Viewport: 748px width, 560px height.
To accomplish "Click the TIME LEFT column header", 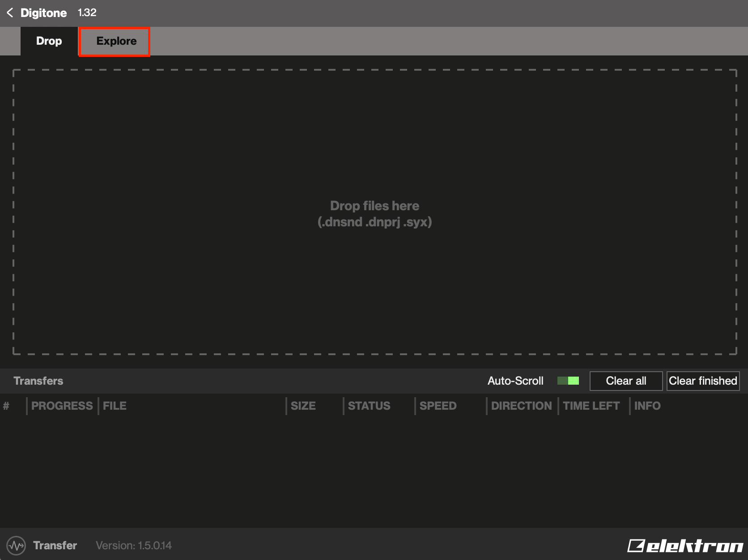I will click(591, 406).
